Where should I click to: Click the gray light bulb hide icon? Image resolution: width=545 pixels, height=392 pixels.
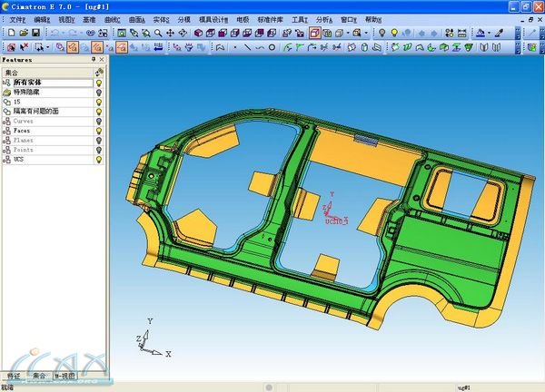(382, 33)
